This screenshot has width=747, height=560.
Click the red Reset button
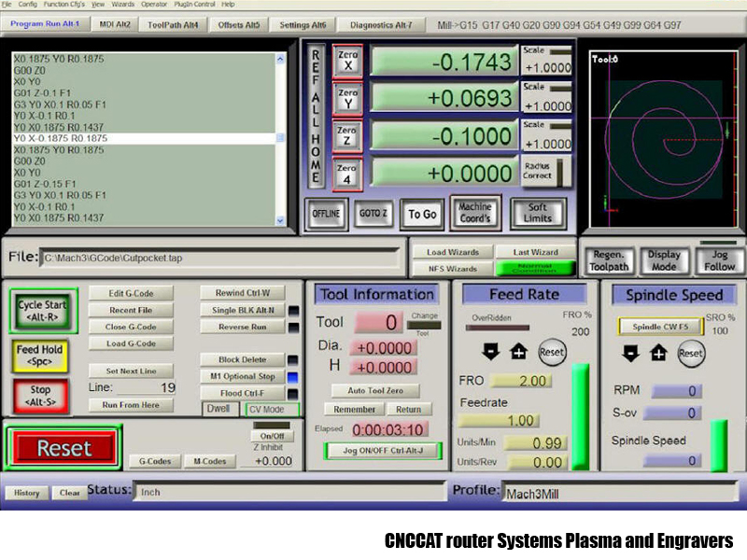tap(63, 449)
